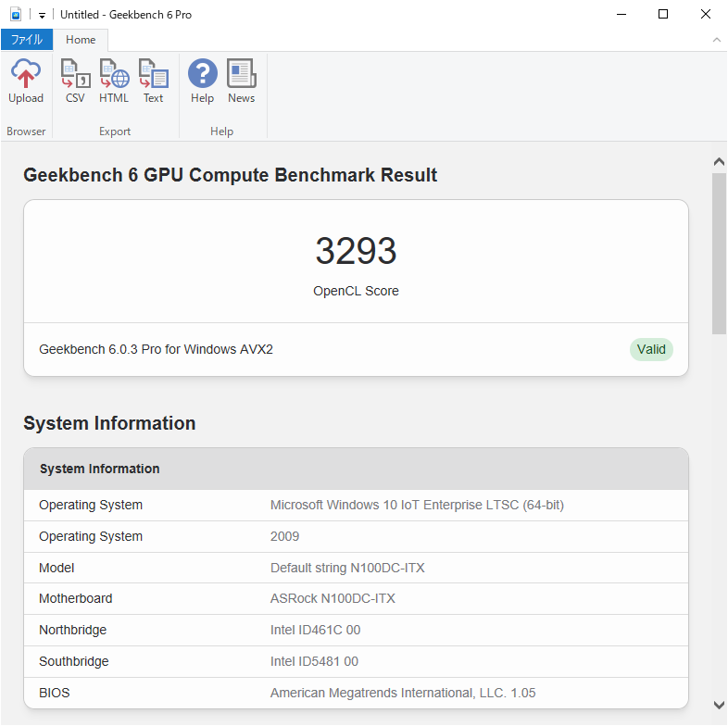Maximize the Geekbench window
Image resolution: width=728 pixels, height=726 pixels.
[x=663, y=15]
